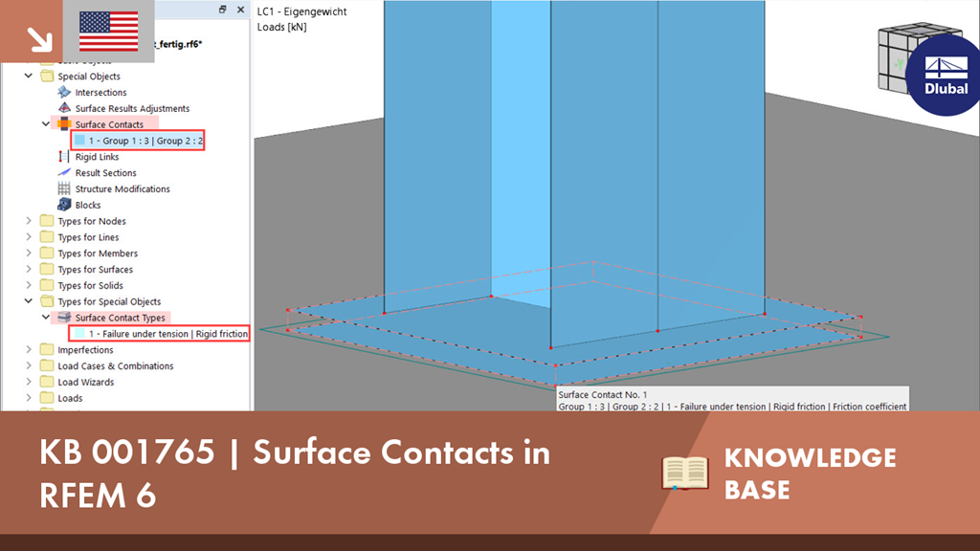The width and height of the screenshot is (980, 551).
Task: Click the Load Cases & Combinations folder icon
Action: (47, 365)
